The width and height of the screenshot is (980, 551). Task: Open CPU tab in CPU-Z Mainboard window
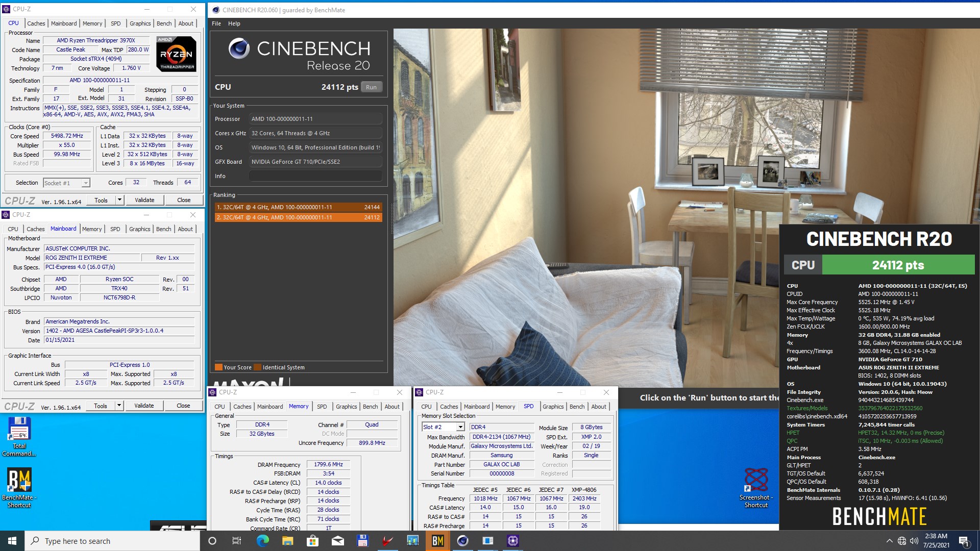click(x=13, y=229)
